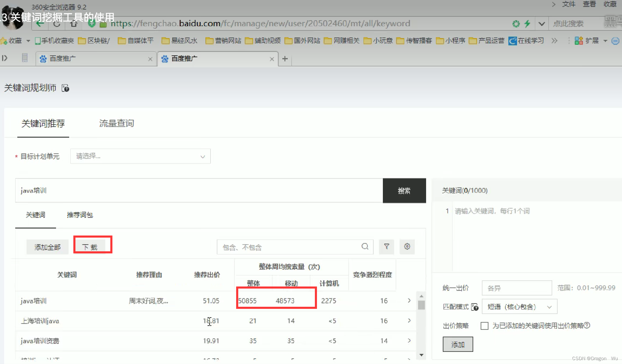Toggle the sidebar panel icon left of tabs

pos(4,58)
